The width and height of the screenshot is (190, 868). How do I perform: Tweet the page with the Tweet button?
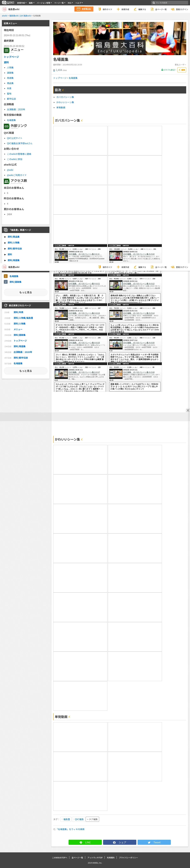click(154, 842)
